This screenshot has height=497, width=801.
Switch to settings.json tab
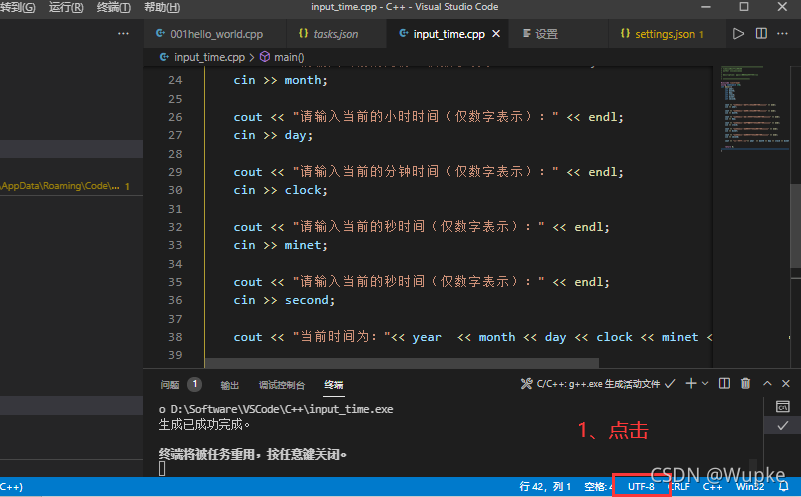[x=665, y=34]
